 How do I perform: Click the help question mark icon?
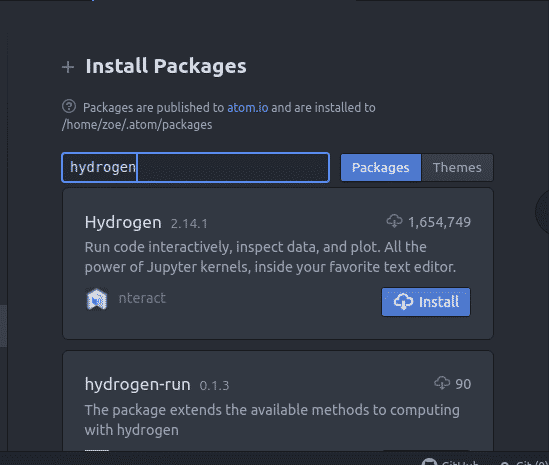[x=69, y=106]
